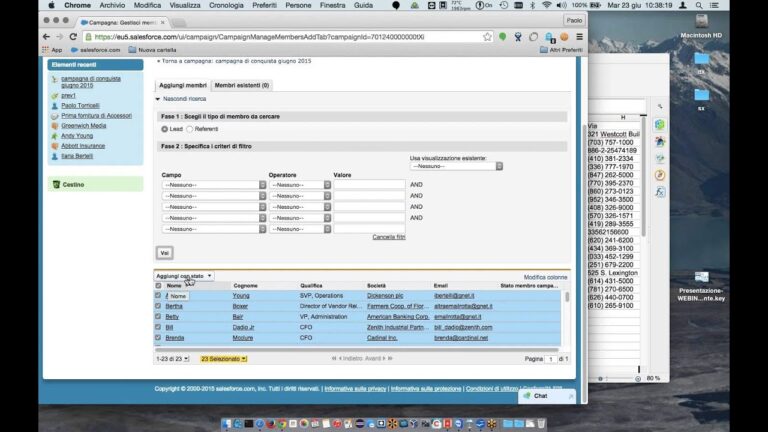
Task: Click the green globe icon in spreadsheet sidebar
Action: click(660, 124)
